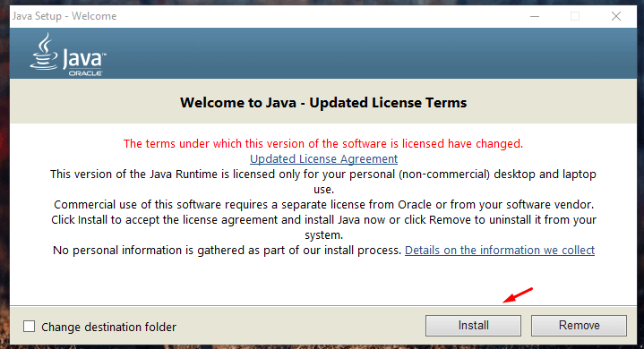The width and height of the screenshot is (644, 349).
Task: Close the Java Setup dialog
Action: point(616,16)
